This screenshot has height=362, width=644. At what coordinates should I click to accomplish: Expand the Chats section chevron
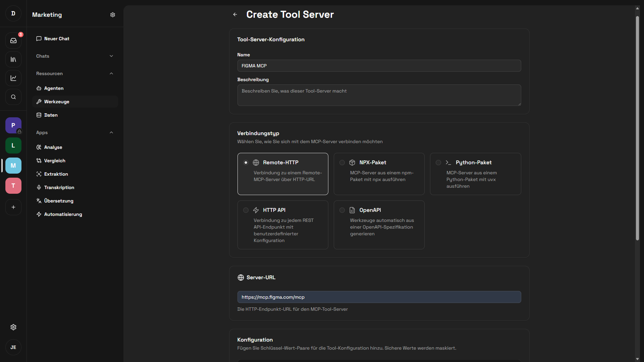(111, 56)
